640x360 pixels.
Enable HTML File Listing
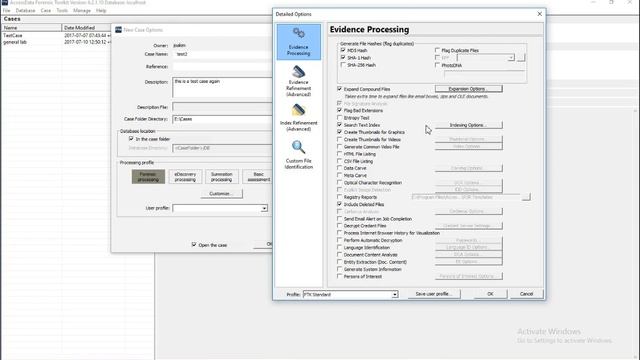tap(340, 154)
